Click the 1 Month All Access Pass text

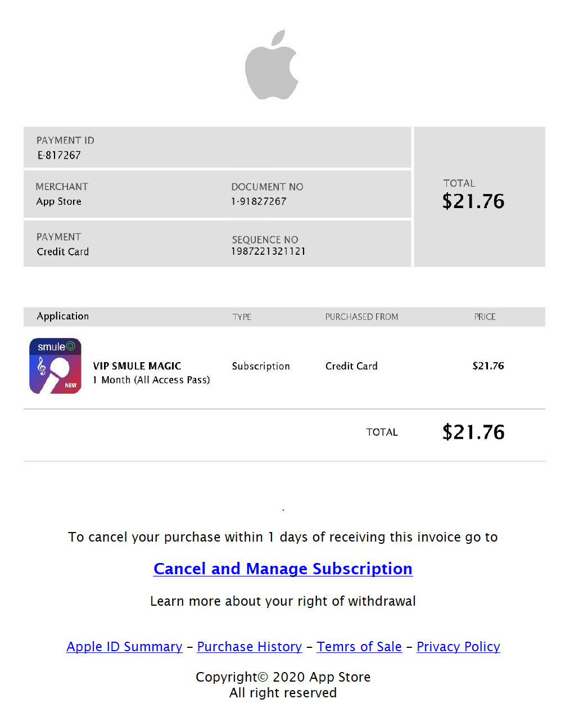152,380
